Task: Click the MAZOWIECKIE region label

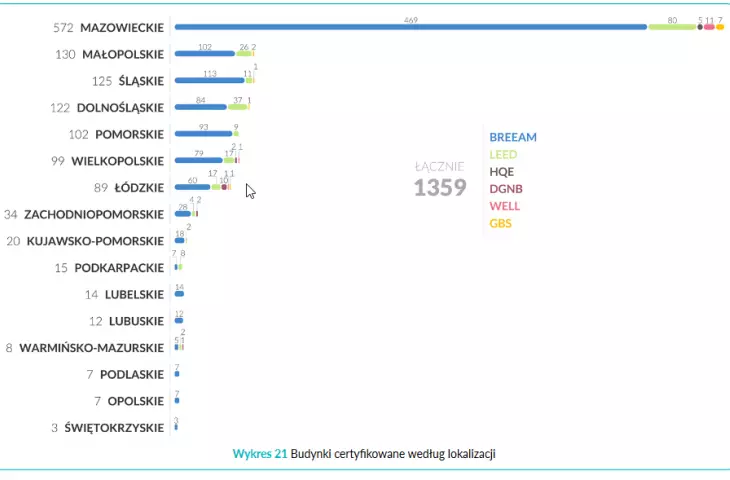Action: click(x=122, y=28)
